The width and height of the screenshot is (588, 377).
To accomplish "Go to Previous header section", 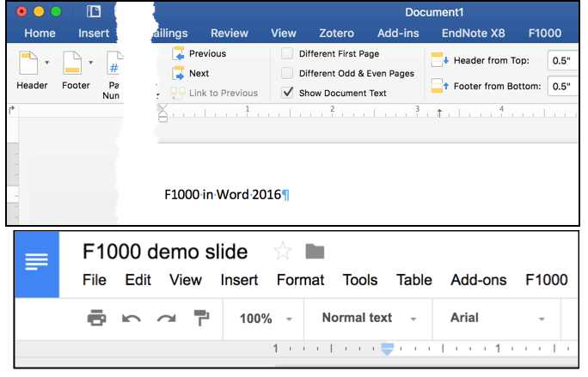I will click(x=199, y=53).
